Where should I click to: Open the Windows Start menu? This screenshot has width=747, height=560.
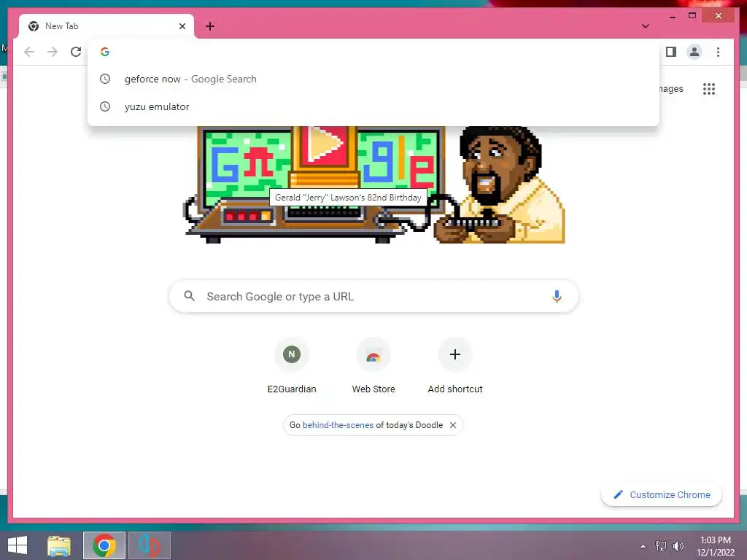coord(18,545)
